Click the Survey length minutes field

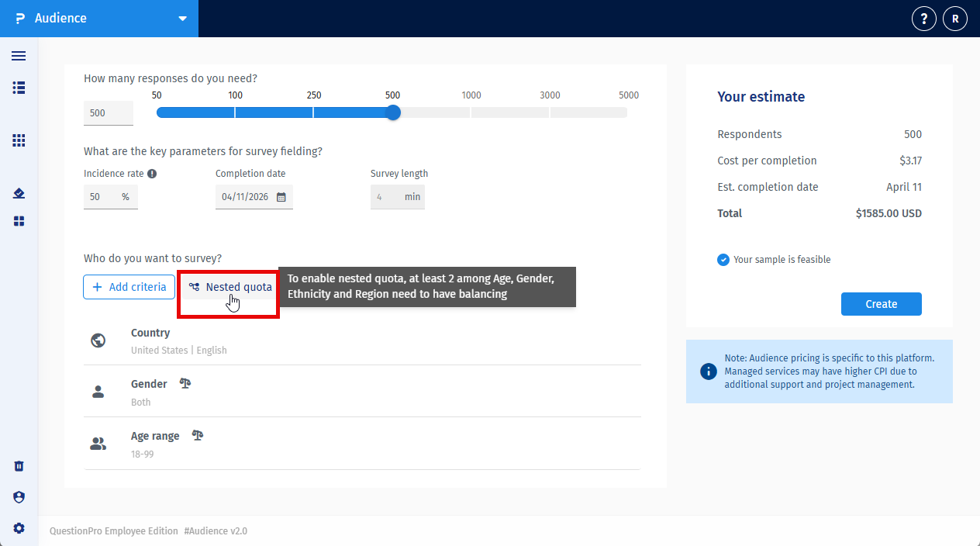(398, 197)
